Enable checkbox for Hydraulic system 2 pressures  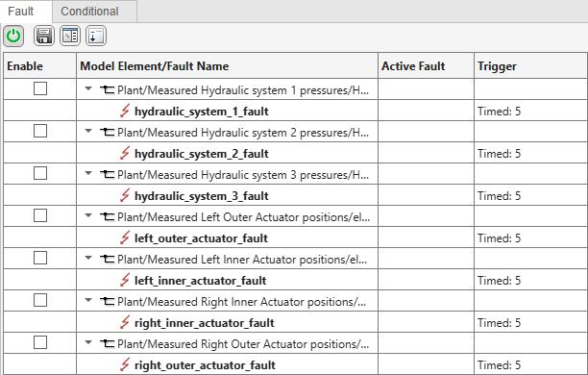pos(40,131)
